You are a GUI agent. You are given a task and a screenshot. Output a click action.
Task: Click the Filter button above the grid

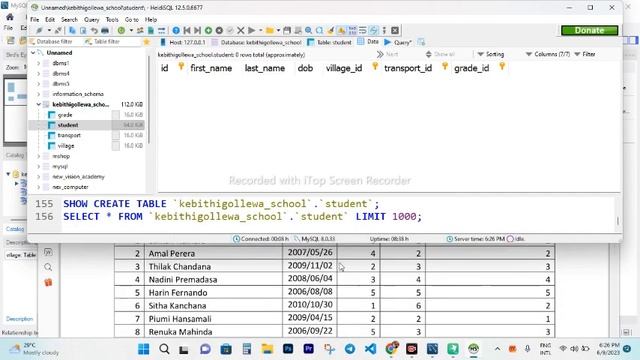pyautogui.click(x=585, y=54)
